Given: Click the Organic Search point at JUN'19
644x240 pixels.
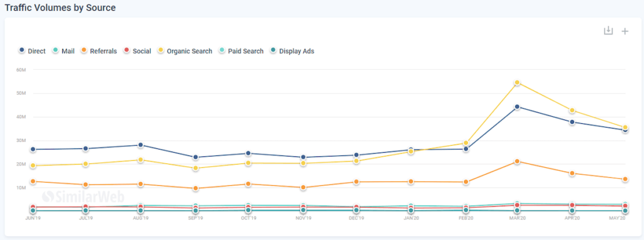Looking at the screenshot, I should [33, 165].
